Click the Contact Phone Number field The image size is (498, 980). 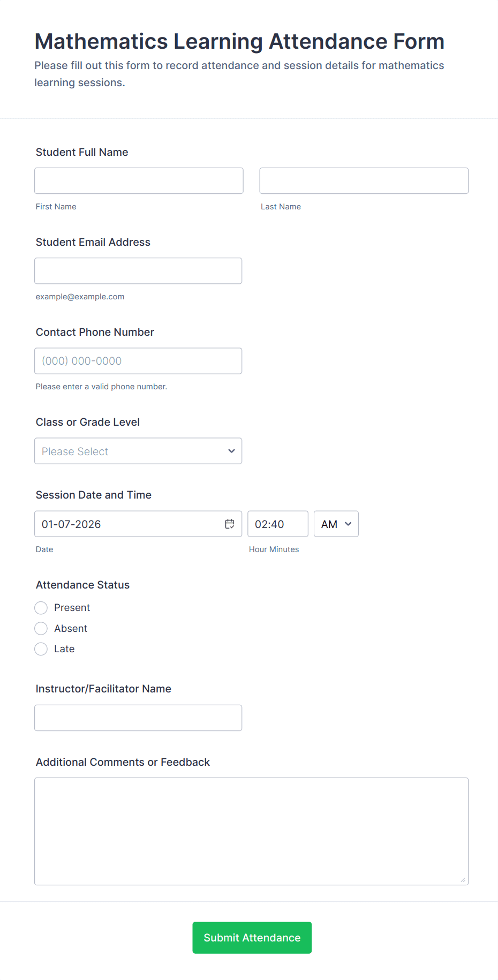[x=138, y=361]
